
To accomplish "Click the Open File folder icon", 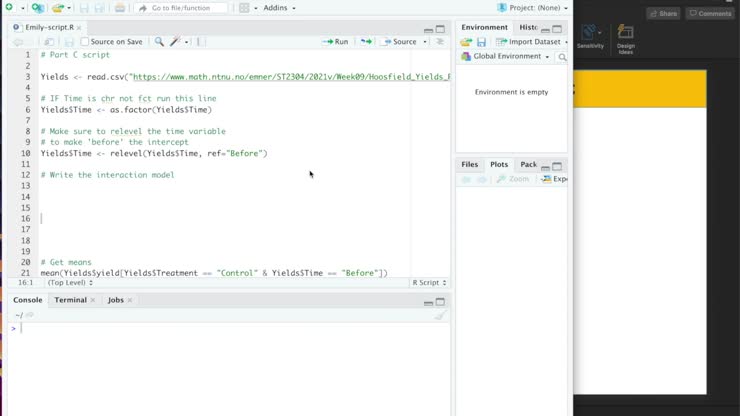I will pos(58,8).
